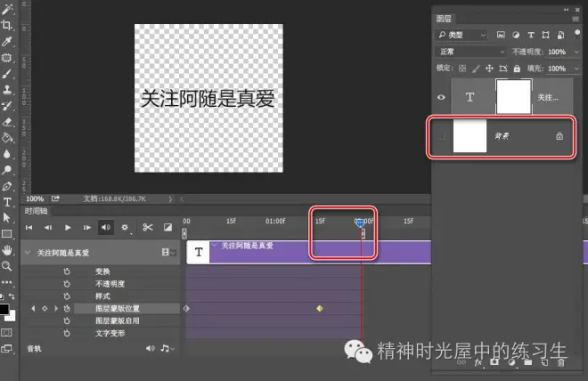Toggle stopwatch for 变换 property
This screenshot has width=588, height=381.
point(67,272)
